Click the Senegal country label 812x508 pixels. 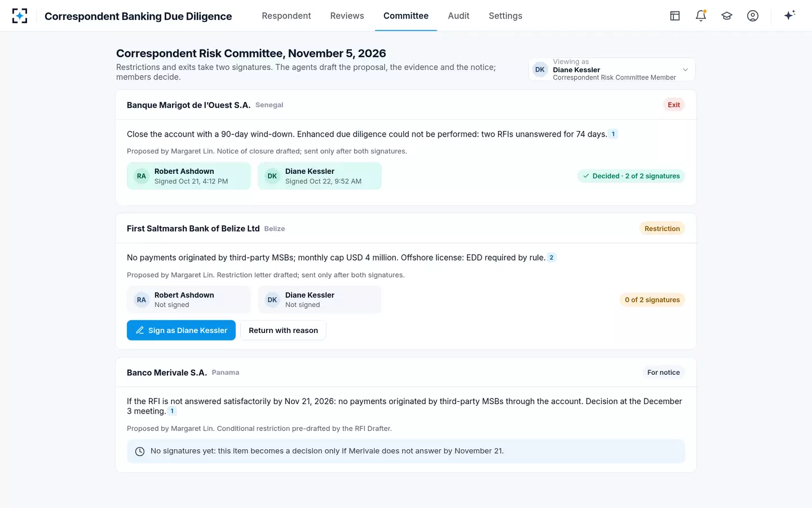(x=270, y=105)
